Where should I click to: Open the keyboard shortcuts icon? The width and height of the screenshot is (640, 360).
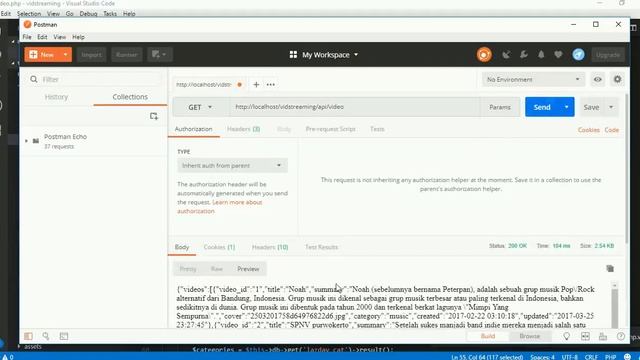click(602, 336)
